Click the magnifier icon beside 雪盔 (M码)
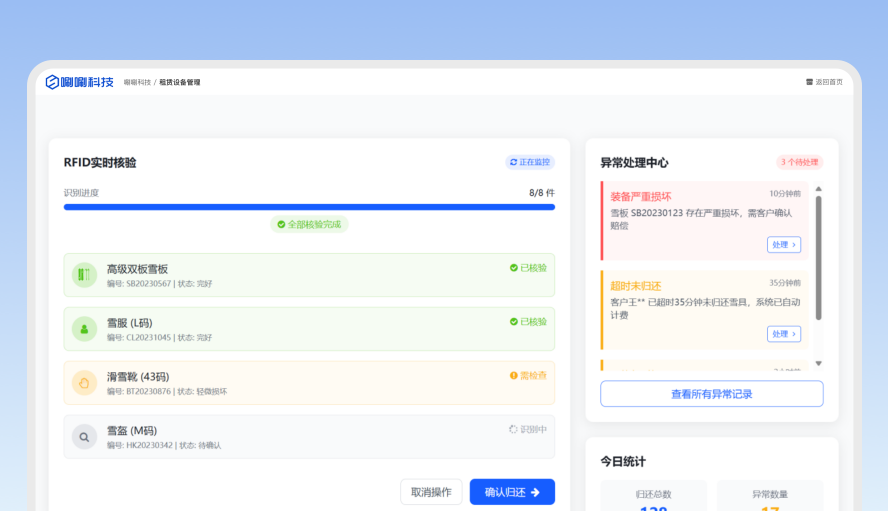This screenshot has height=511, width=888. (x=84, y=437)
